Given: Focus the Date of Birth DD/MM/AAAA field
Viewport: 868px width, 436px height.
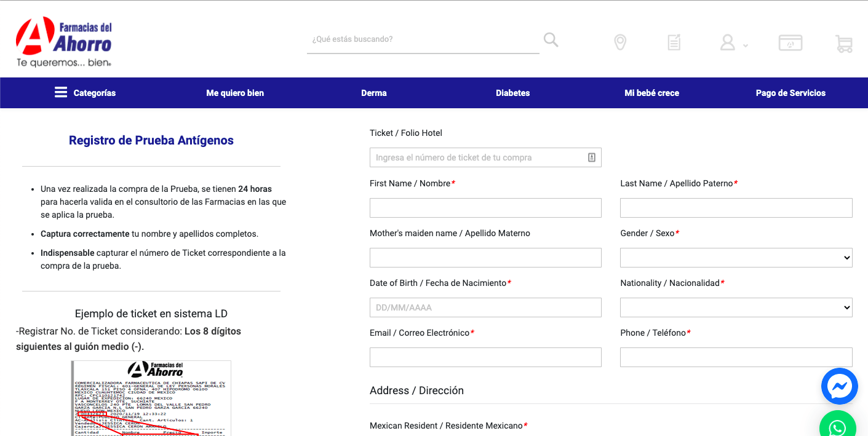Looking at the screenshot, I should point(485,307).
